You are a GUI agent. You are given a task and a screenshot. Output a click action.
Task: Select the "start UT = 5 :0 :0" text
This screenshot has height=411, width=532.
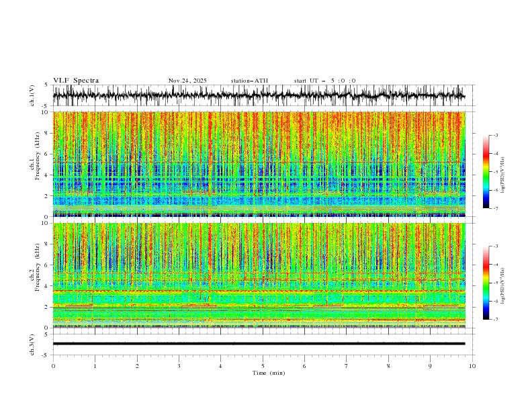[x=324, y=81]
